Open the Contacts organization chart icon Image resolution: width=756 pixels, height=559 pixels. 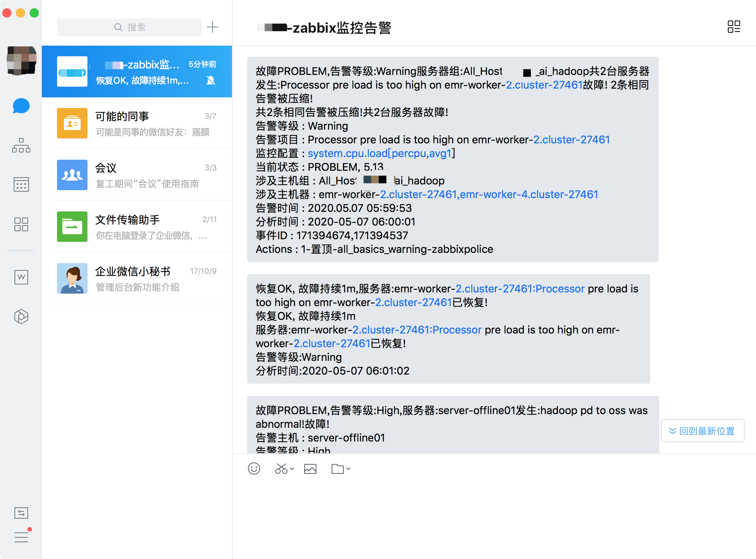tap(21, 146)
